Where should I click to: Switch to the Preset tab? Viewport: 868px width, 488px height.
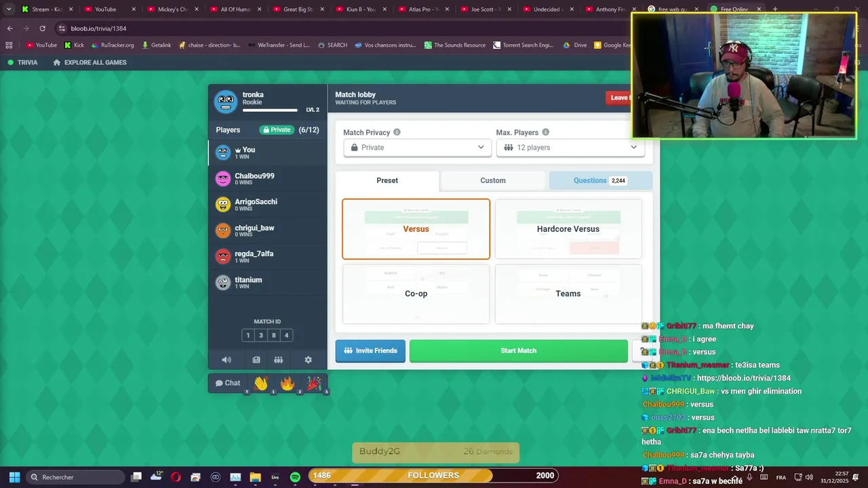(x=387, y=180)
